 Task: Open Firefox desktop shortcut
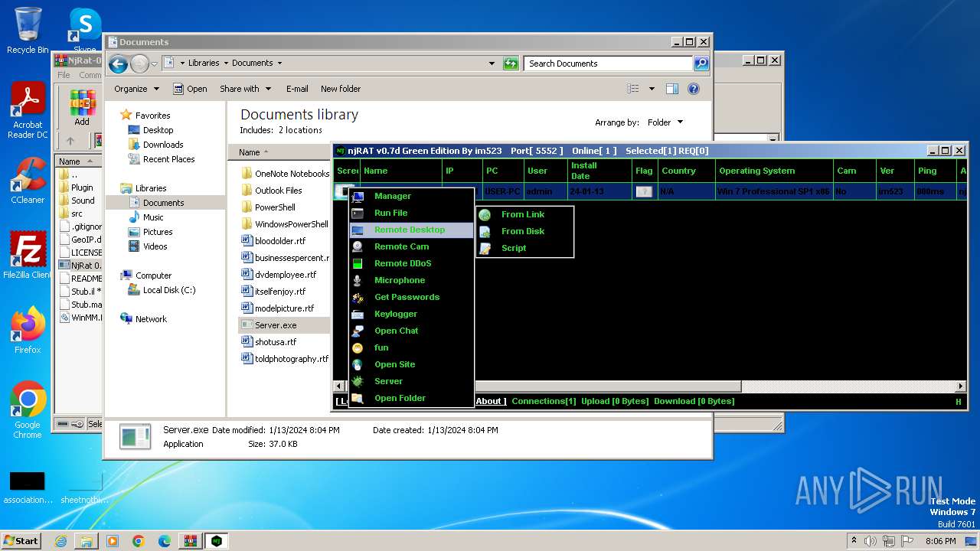[x=28, y=330]
